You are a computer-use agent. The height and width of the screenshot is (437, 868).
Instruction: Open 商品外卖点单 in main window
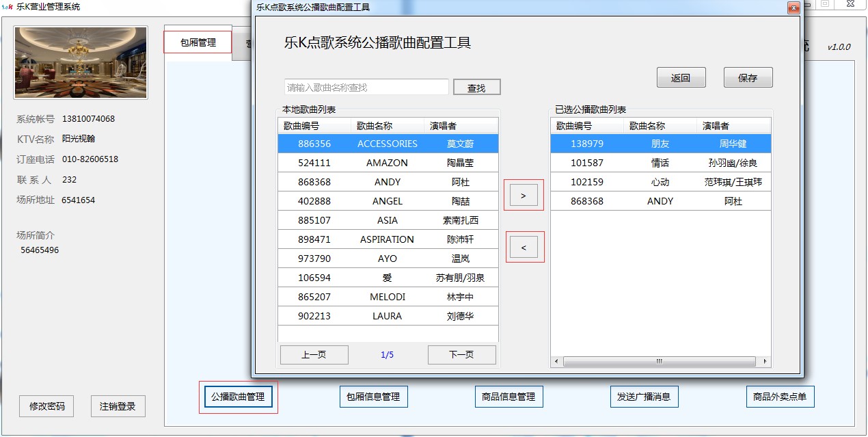(x=780, y=397)
